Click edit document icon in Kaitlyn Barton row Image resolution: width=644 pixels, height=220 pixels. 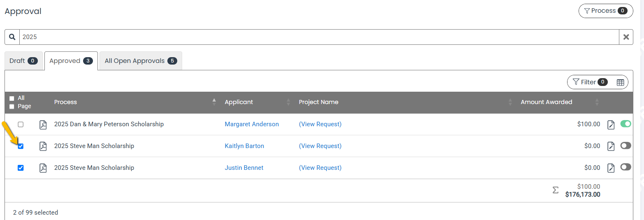[x=611, y=146]
